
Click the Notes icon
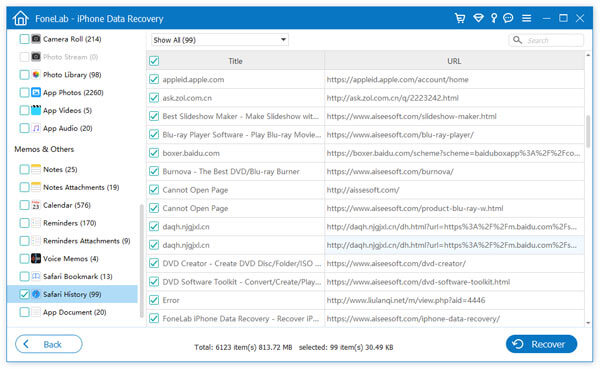(x=36, y=169)
